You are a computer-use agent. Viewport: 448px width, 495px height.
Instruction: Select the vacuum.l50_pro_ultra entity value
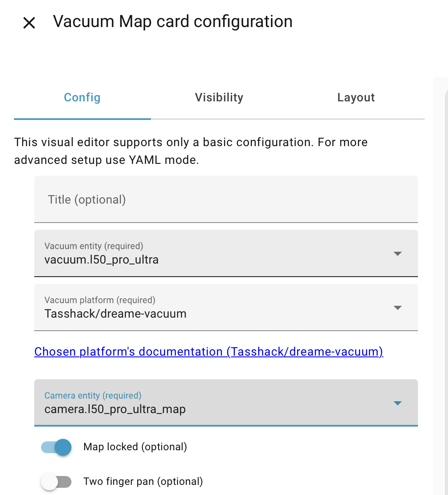101,260
